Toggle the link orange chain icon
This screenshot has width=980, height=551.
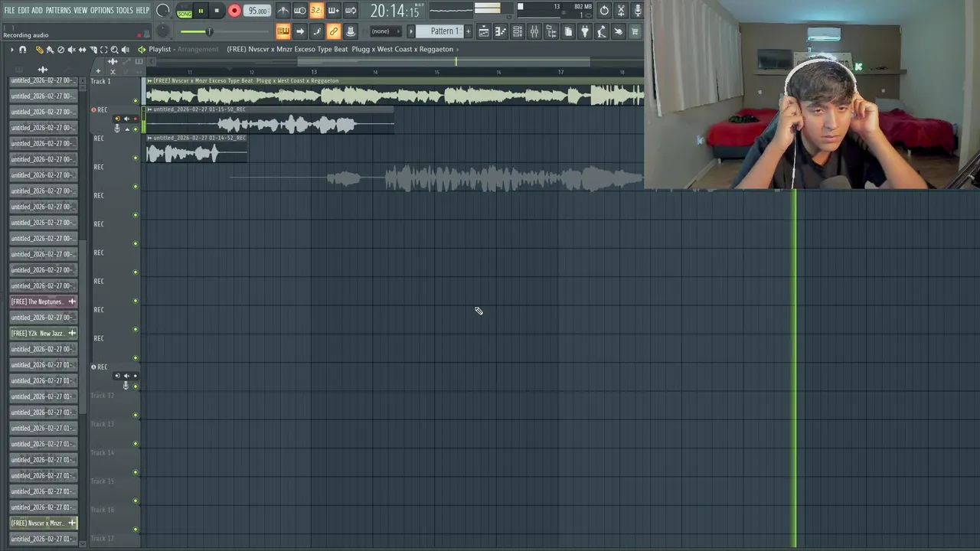pyautogui.click(x=333, y=31)
